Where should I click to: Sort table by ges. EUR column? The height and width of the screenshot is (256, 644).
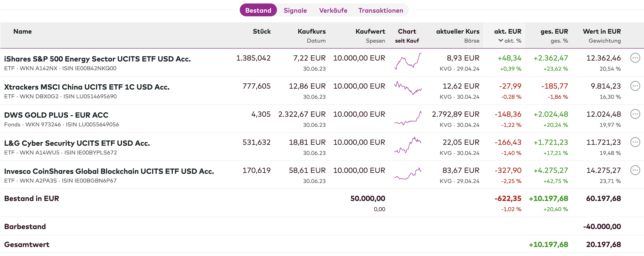(x=554, y=32)
